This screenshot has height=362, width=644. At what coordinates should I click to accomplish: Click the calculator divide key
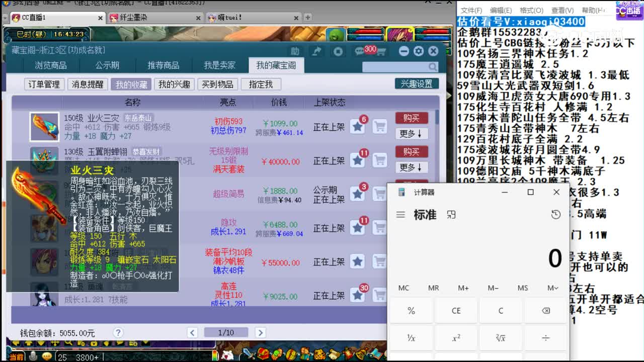coord(546,338)
